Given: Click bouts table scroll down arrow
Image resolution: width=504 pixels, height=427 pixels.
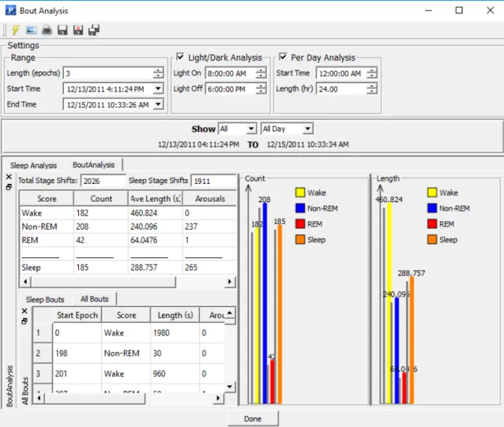Looking at the screenshot, I should coord(229,386).
